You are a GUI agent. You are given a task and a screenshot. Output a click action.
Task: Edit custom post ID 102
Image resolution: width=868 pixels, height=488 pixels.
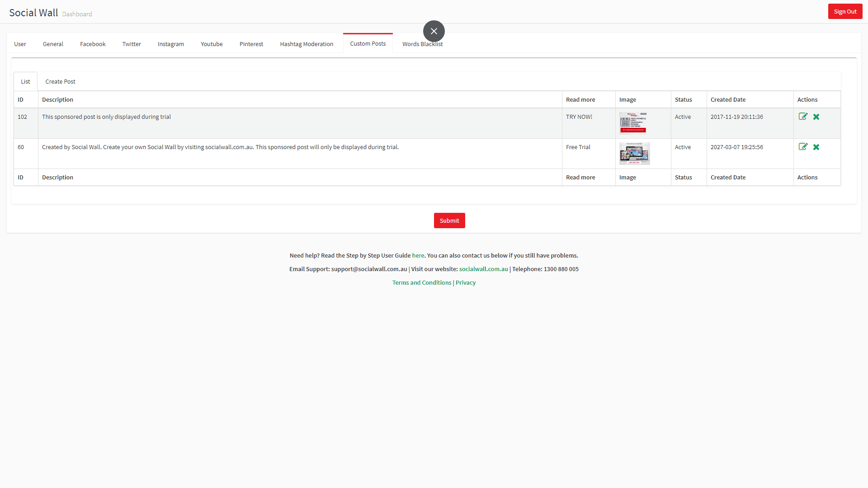pyautogui.click(x=803, y=117)
